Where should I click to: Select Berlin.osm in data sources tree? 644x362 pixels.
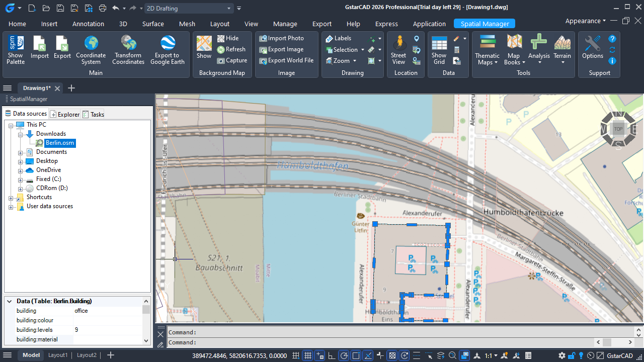[59, 143]
